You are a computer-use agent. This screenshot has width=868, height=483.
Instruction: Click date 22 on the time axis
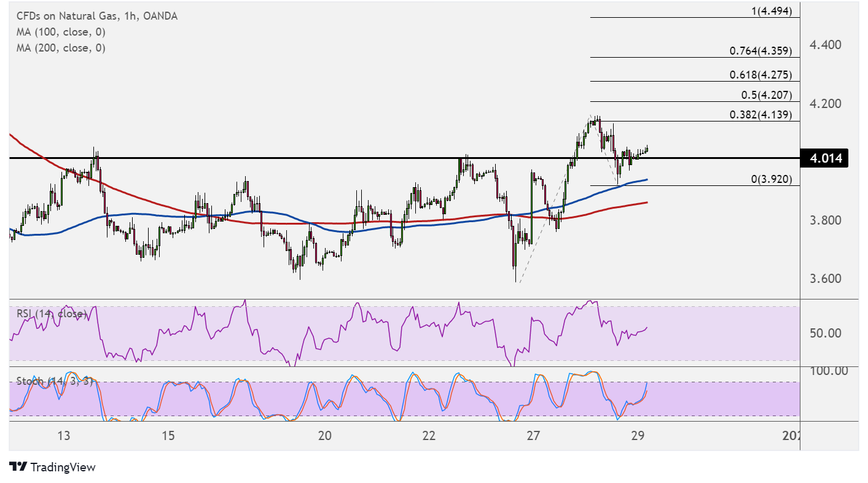[429, 436]
